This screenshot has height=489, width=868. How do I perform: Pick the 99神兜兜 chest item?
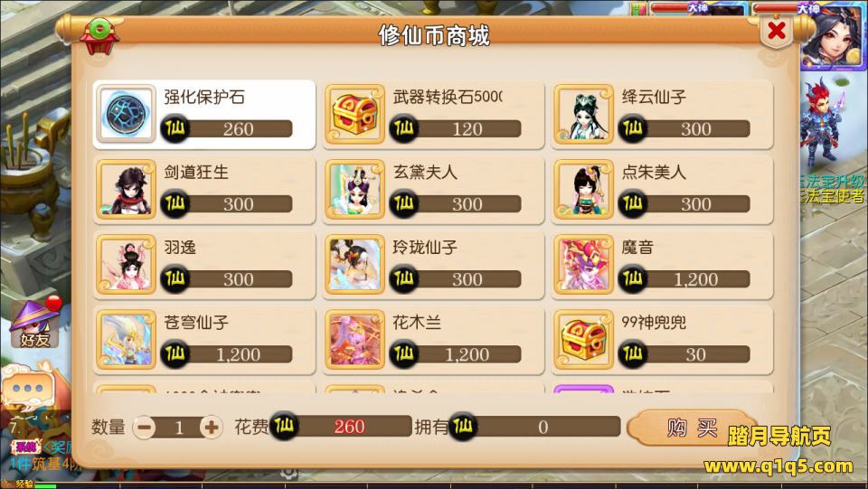pyautogui.click(x=662, y=340)
